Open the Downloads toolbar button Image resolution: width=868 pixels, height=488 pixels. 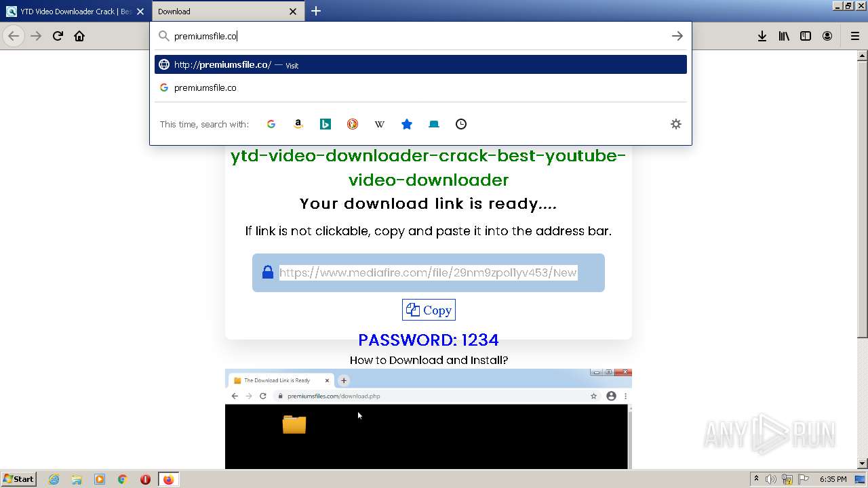[762, 36]
